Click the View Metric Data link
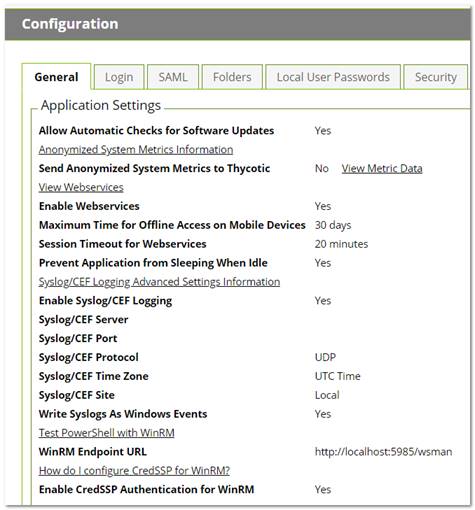 pyautogui.click(x=382, y=168)
